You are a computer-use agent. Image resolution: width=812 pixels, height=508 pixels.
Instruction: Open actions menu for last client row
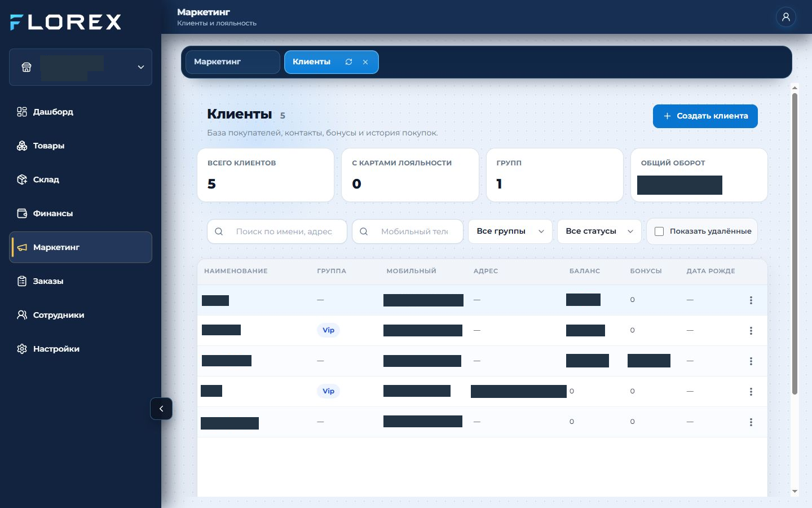pos(751,422)
